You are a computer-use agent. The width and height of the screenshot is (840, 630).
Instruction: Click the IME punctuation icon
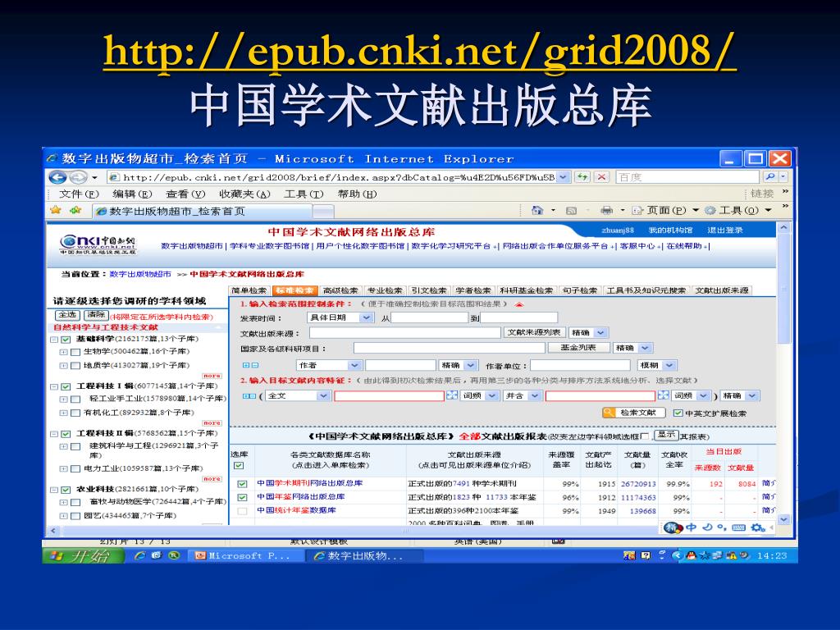coord(722,527)
